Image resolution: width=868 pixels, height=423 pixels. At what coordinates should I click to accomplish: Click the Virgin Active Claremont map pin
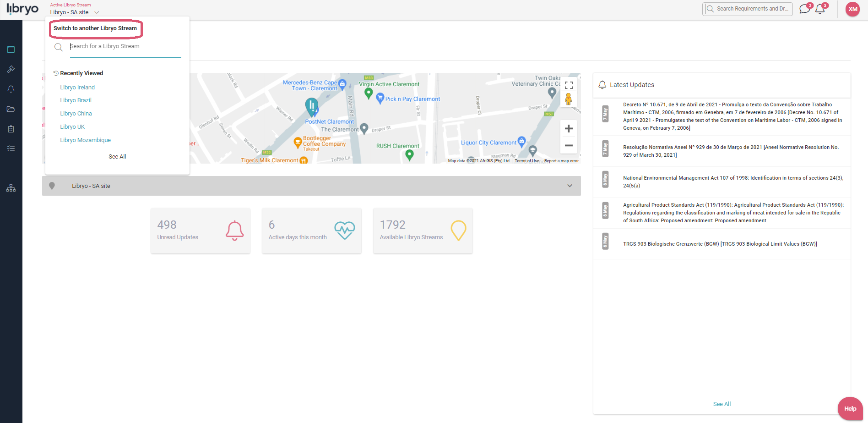(369, 93)
